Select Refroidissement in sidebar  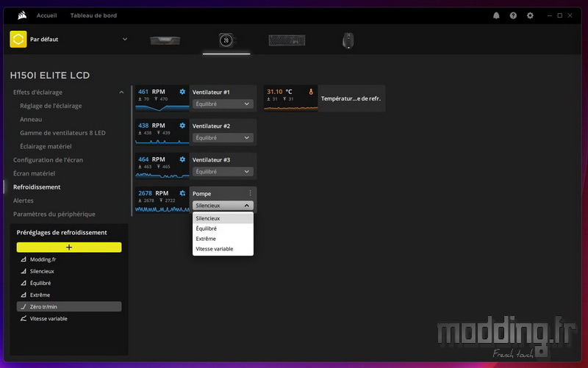click(37, 187)
